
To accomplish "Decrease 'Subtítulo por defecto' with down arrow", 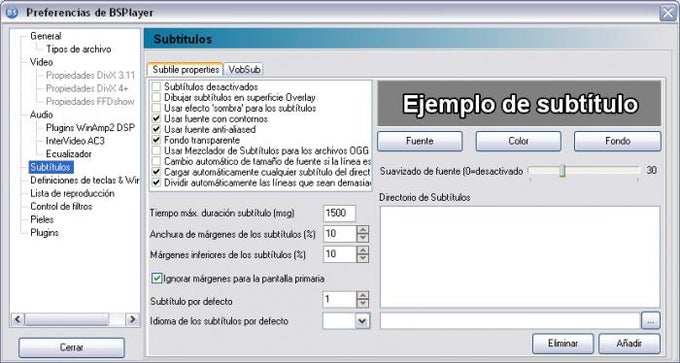I will 363,304.
